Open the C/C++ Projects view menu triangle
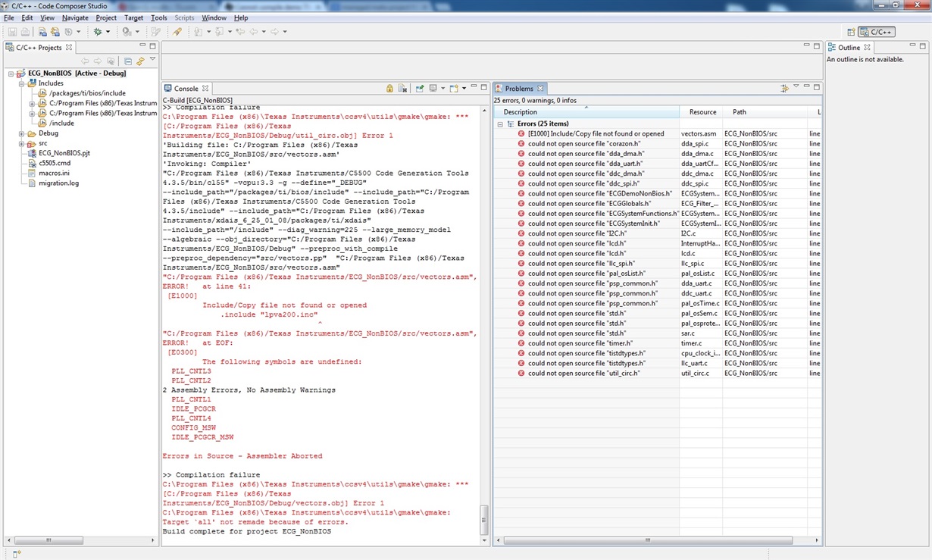The image size is (932, 560). 152,60
